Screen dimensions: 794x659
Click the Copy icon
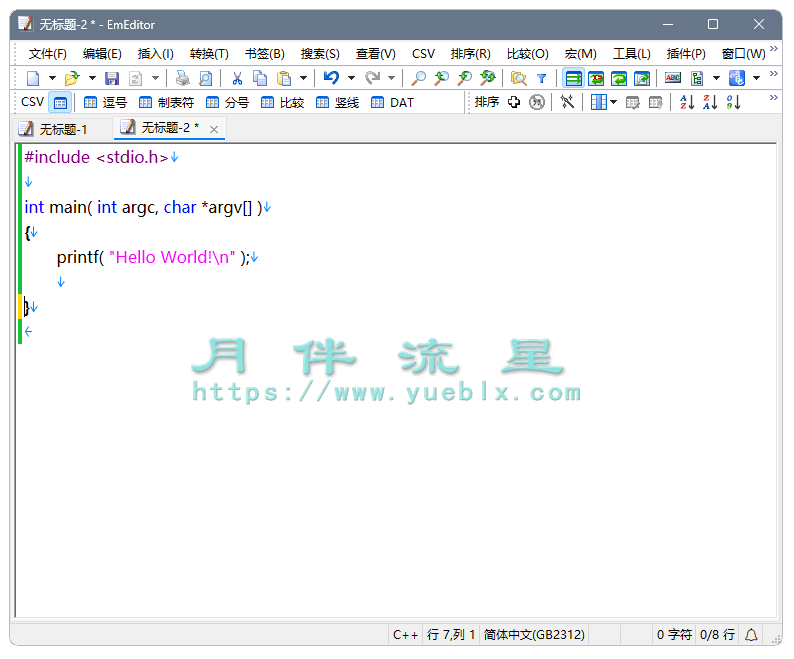coord(260,79)
